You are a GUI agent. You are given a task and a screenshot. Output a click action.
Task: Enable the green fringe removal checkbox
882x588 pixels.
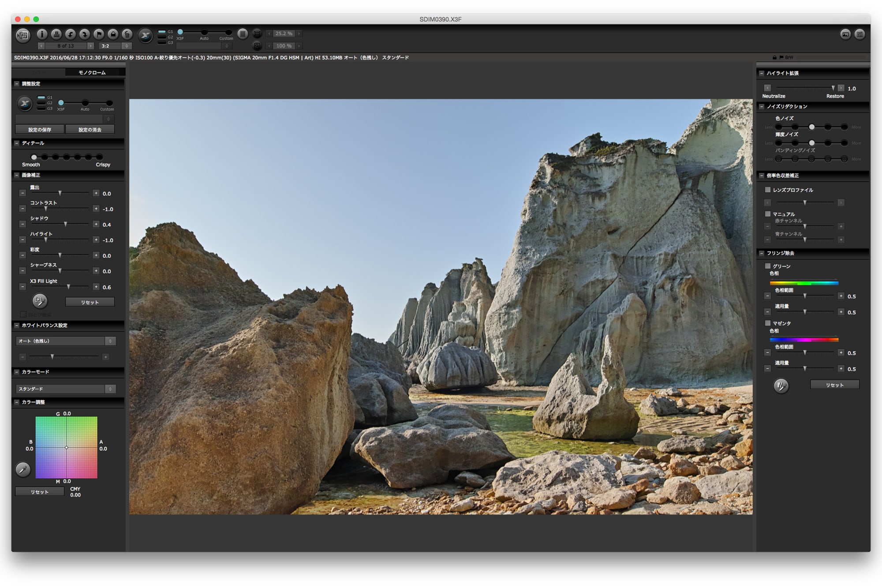(768, 266)
